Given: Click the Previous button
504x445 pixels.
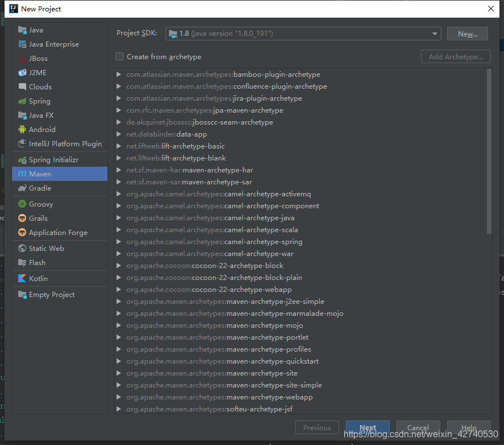Looking at the screenshot, I should coord(317,427).
